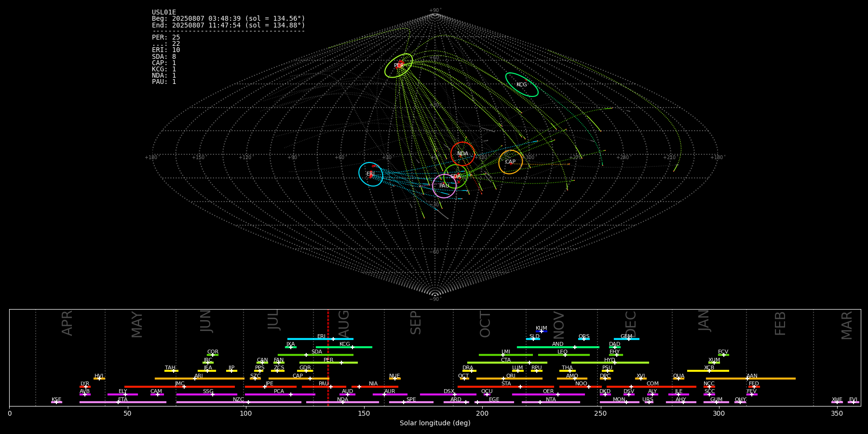
Task: Click the LYR label in timeline
Action: coord(85,384)
